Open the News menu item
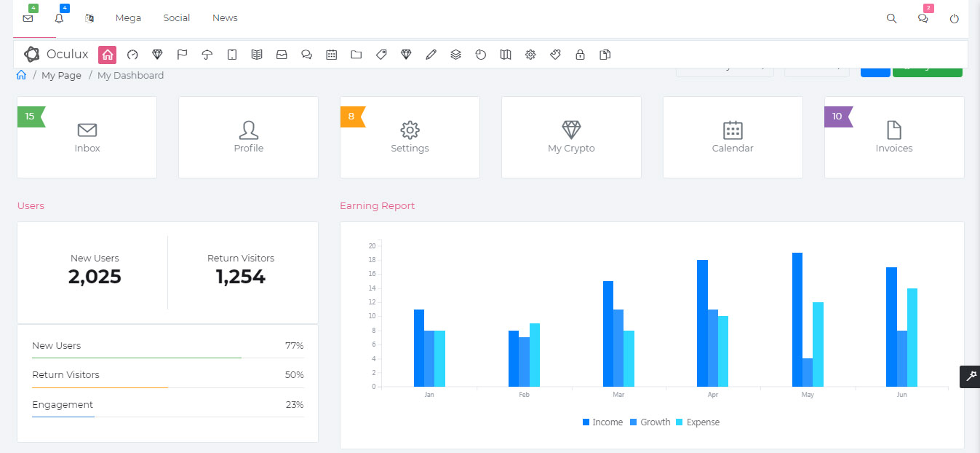This screenshot has width=980, height=453. coord(225,18)
